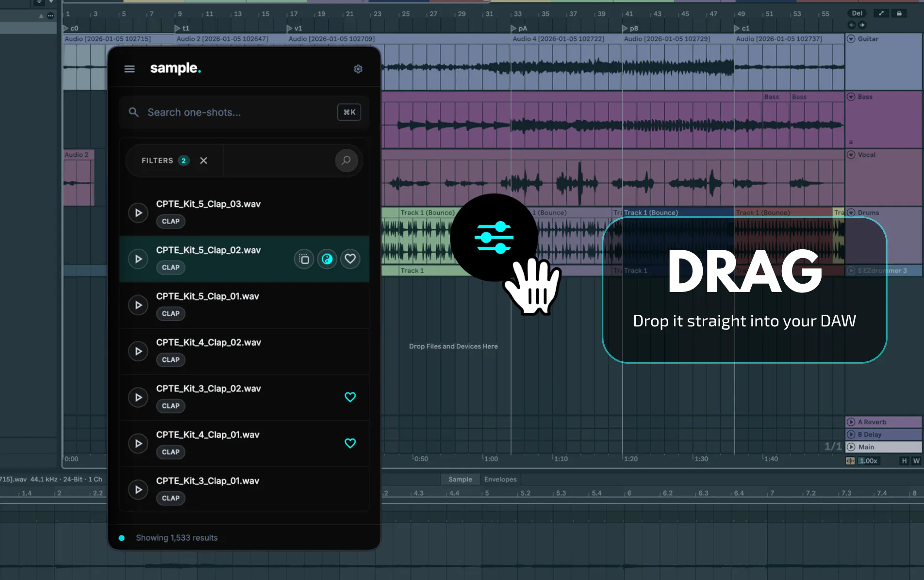Click the Del locator button
Viewport: 924px width, 580px height.
[x=857, y=14]
